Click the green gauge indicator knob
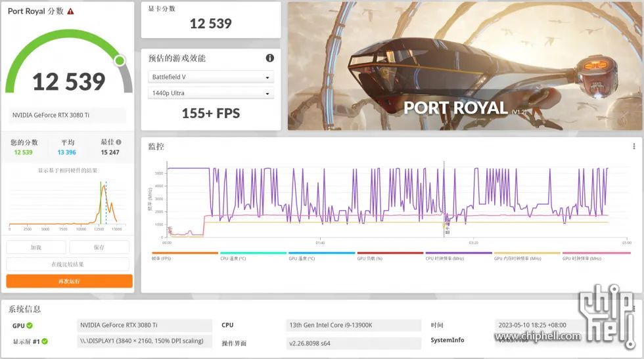The image size is (644, 359). tap(120, 61)
